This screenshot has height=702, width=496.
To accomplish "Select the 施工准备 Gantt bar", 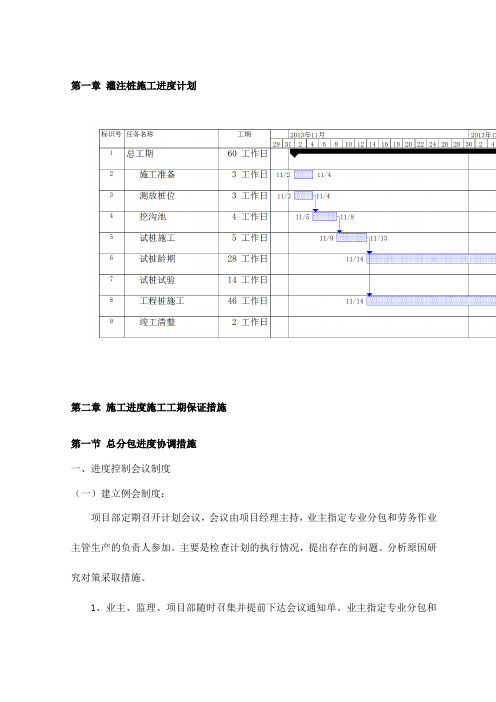I will click(304, 174).
